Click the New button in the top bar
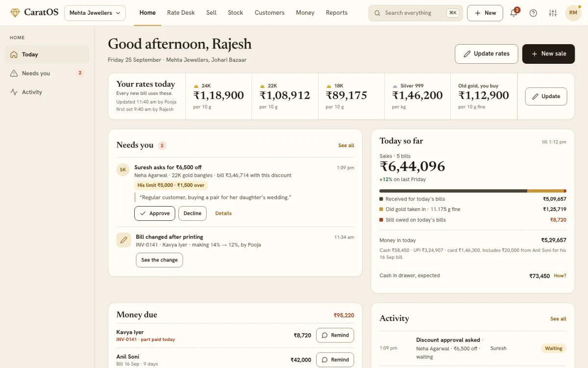Viewport: 588px width, 368px height. 485,13
